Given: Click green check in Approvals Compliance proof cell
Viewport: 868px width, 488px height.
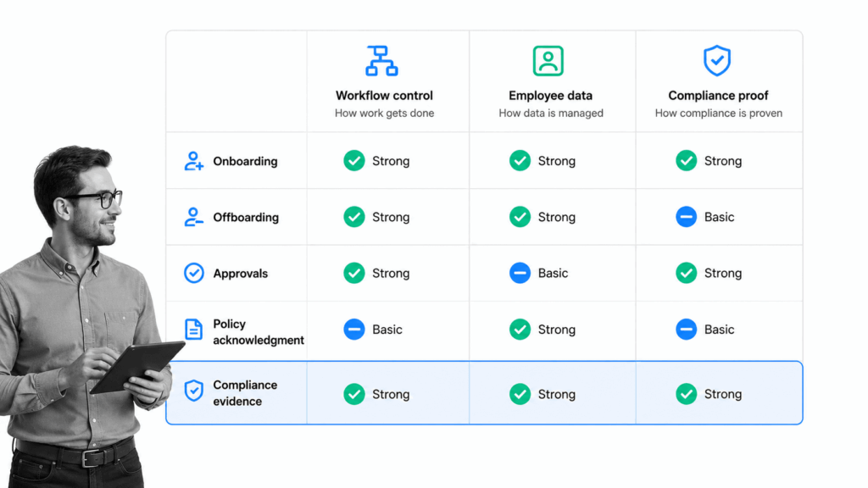Looking at the screenshot, I should tap(686, 273).
